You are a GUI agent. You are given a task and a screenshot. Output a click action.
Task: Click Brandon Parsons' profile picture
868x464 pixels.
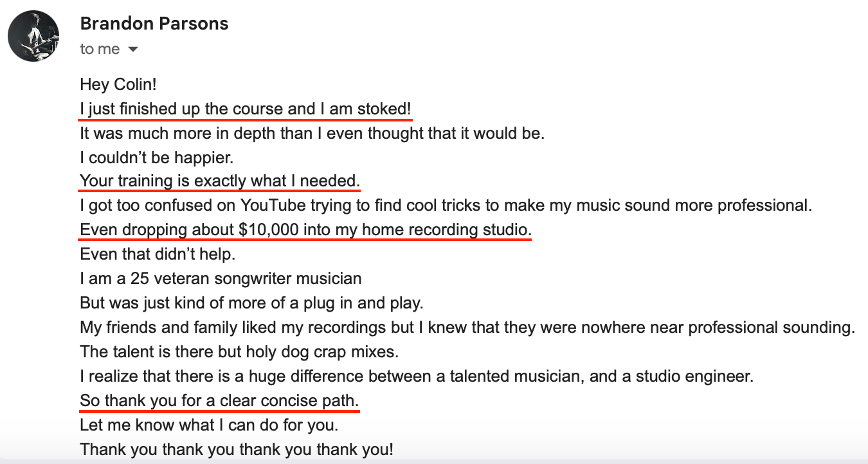(33, 36)
